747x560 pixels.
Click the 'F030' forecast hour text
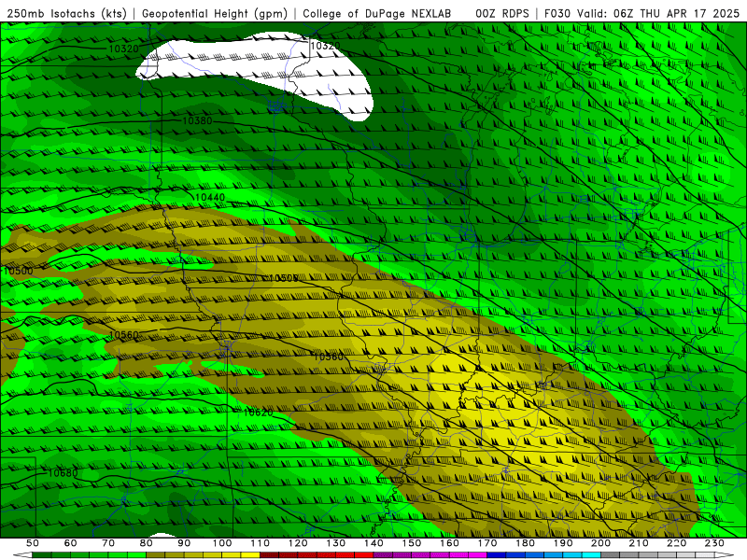pyautogui.click(x=557, y=14)
